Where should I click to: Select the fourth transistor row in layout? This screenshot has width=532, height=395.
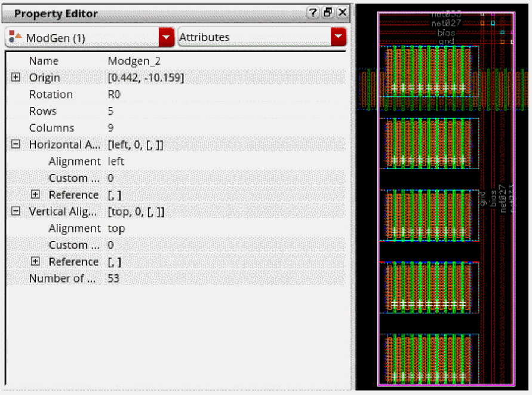click(429, 287)
